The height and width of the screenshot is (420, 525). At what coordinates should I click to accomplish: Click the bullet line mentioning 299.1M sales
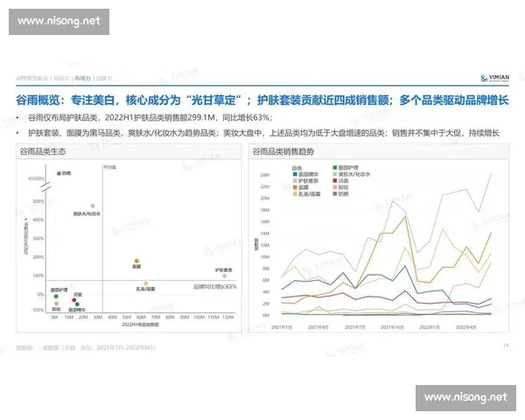[150, 117]
